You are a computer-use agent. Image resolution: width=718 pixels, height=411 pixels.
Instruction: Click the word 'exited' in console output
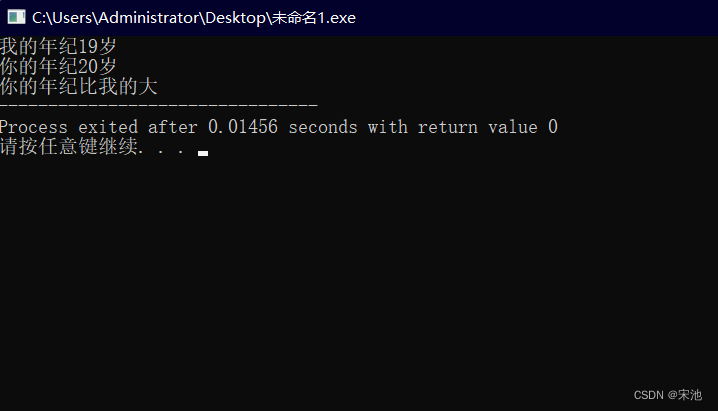tap(108, 127)
